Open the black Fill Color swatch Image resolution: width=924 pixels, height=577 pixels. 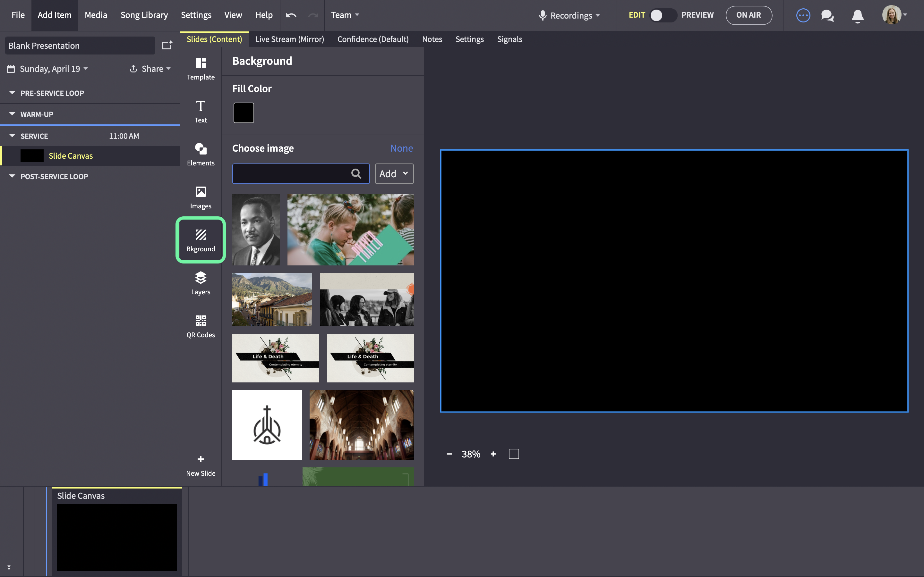[x=244, y=113]
